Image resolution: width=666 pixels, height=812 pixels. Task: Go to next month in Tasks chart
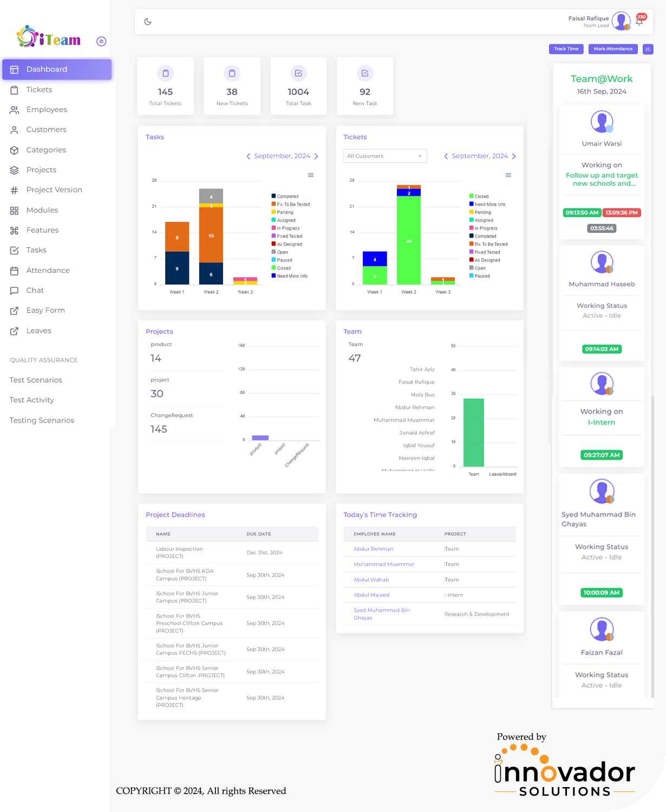click(x=316, y=156)
